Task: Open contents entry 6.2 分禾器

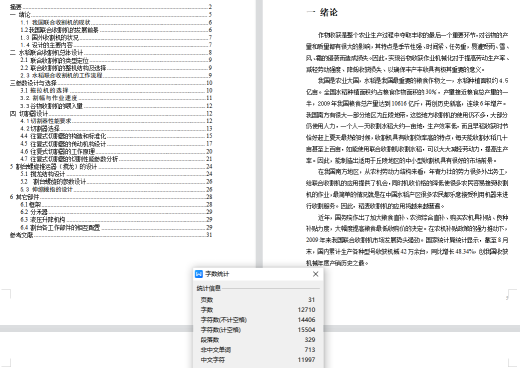Action: (116, 212)
